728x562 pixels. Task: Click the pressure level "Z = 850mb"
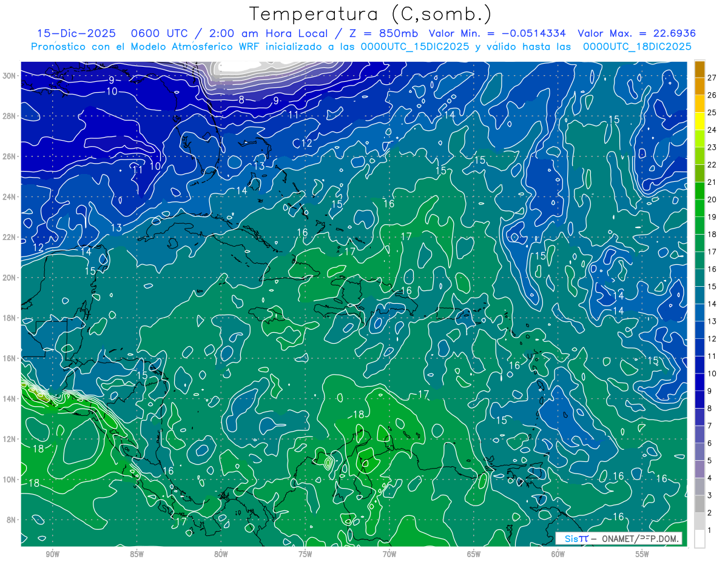pos(383,33)
